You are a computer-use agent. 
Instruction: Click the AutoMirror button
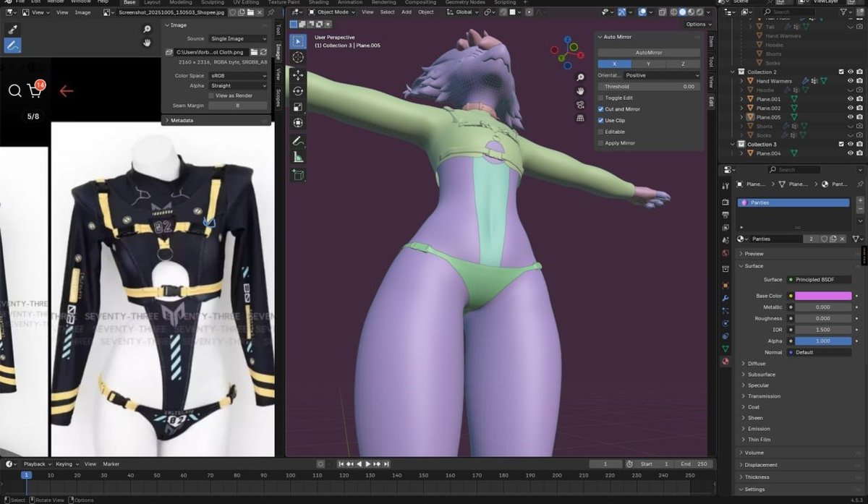pos(649,53)
